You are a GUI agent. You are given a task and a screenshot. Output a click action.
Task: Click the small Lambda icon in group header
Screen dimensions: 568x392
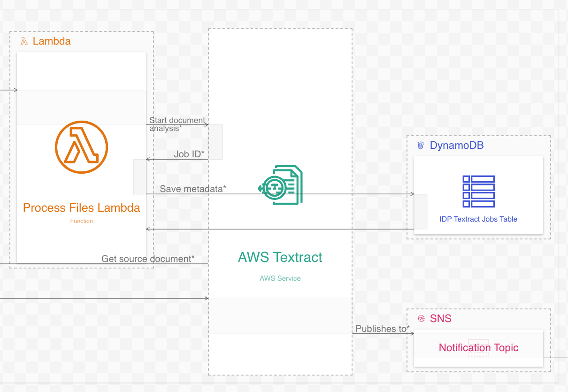pos(24,41)
